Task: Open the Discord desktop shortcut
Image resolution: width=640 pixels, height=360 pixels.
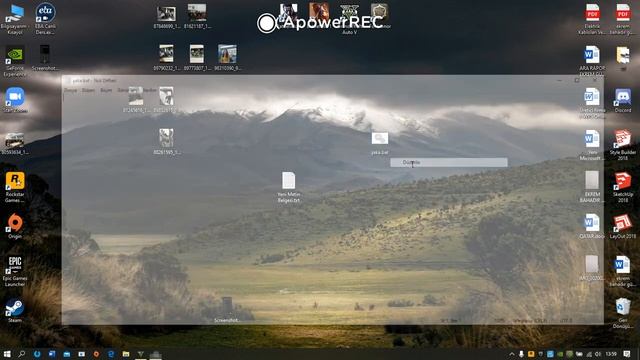Action: tap(623, 100)
